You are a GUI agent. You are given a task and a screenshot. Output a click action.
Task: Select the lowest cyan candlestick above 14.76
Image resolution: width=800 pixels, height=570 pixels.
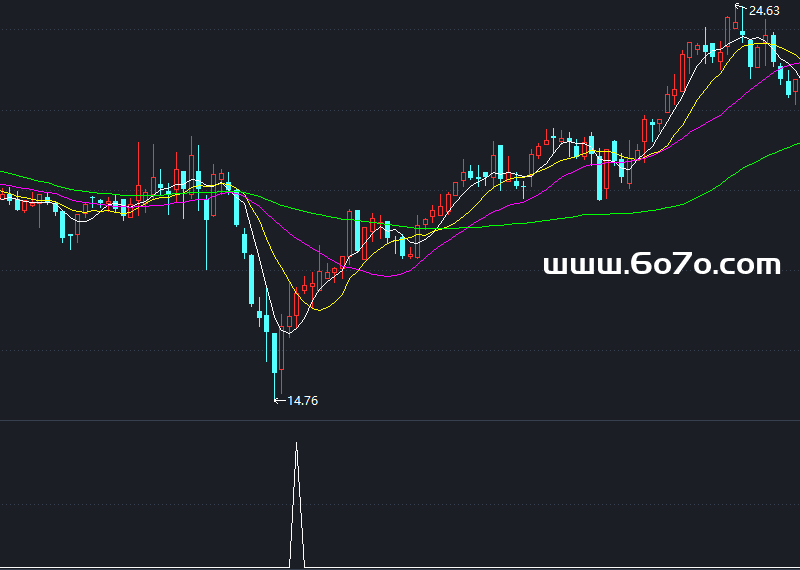pos(275,352)
